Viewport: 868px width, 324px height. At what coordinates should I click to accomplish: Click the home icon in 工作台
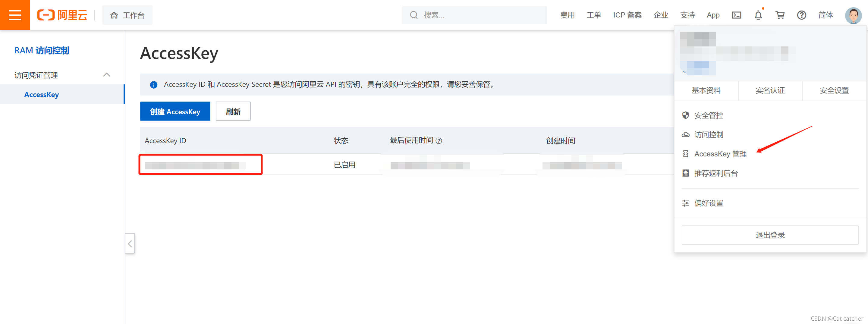tap(114, 15)
